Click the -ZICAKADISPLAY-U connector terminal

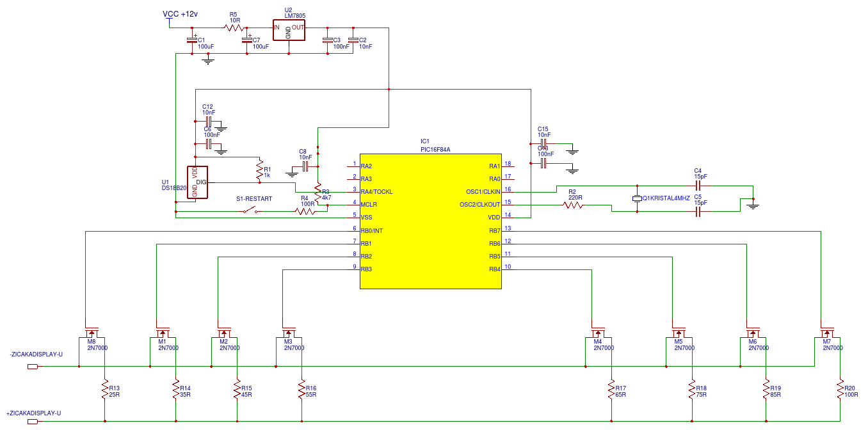click(33, 367)
